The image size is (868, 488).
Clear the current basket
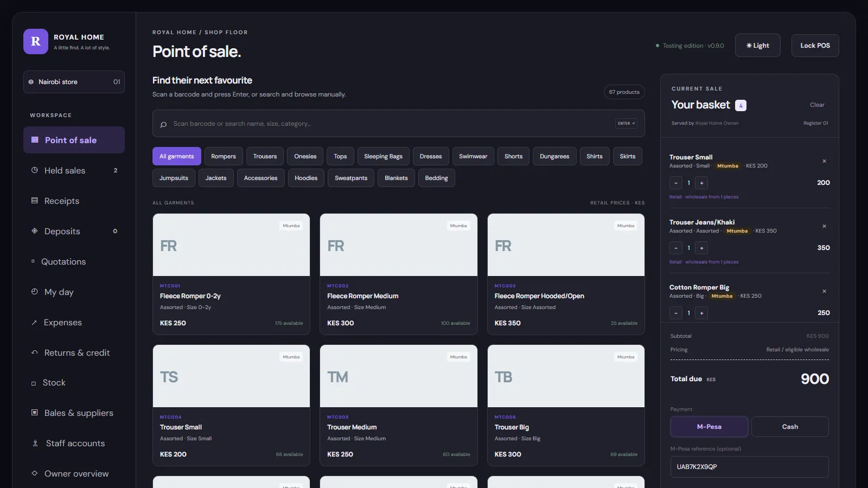coord(817,105)
